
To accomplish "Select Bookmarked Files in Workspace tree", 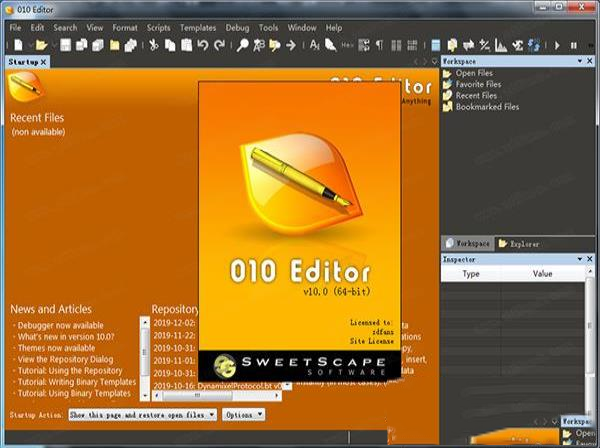I will tap(487, 107).
